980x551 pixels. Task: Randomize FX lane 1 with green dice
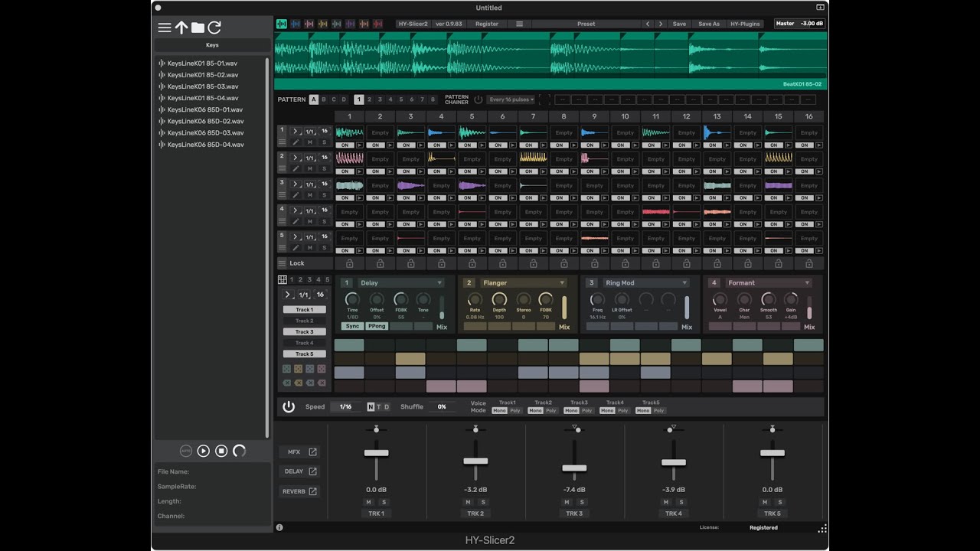tap(287, 369)
